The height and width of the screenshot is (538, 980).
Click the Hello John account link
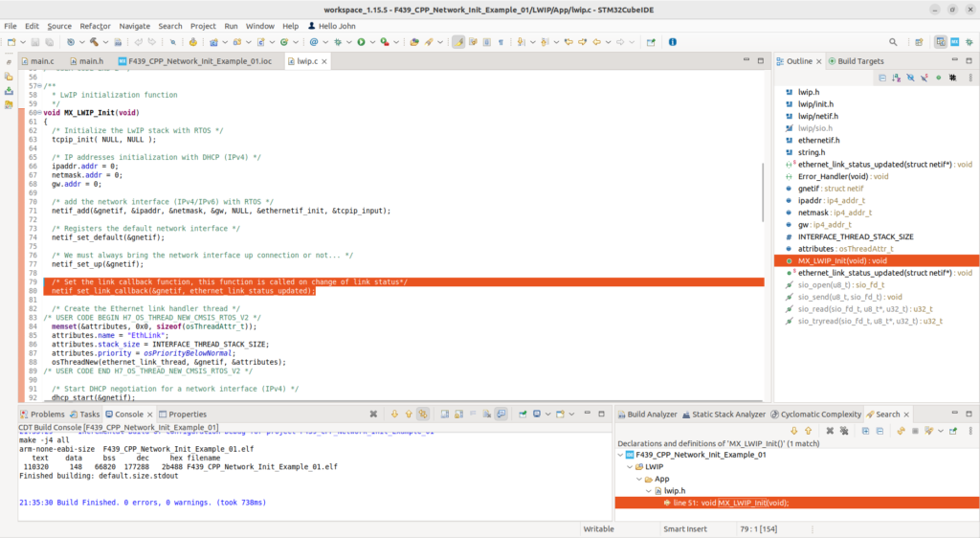[x=331, y=26]
